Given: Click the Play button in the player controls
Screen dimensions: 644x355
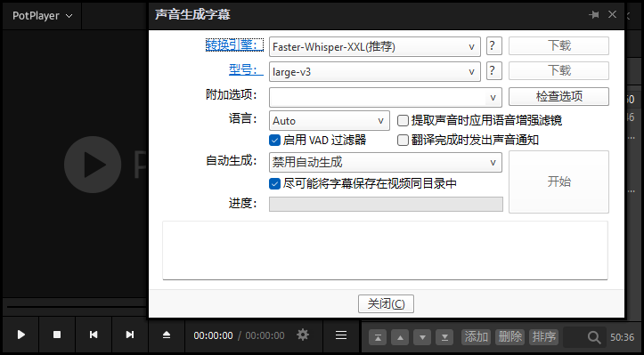Looking at the screenshot, I should (21, 335).
